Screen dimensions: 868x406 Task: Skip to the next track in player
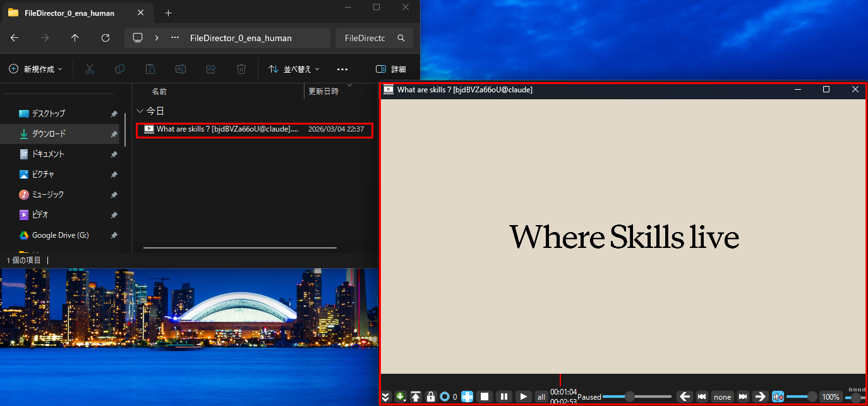click(x=743, y=397)
